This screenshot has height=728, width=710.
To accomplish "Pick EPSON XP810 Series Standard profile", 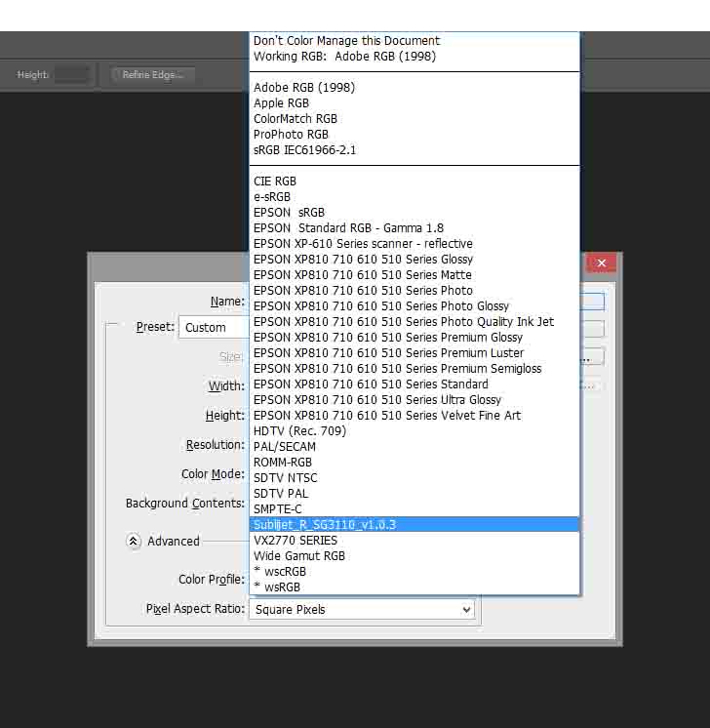I will coord(414,384).
